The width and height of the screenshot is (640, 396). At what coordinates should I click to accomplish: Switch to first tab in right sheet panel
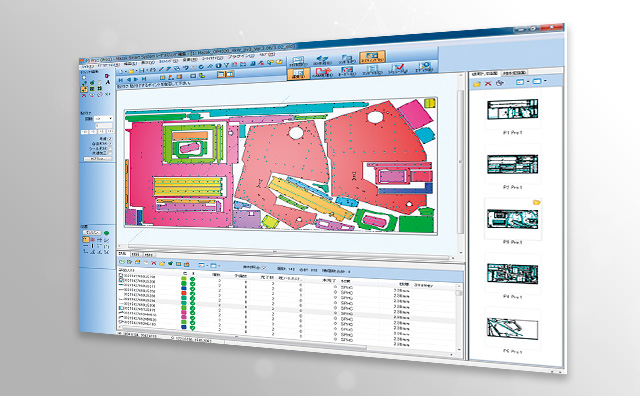(x=484, y=73)
